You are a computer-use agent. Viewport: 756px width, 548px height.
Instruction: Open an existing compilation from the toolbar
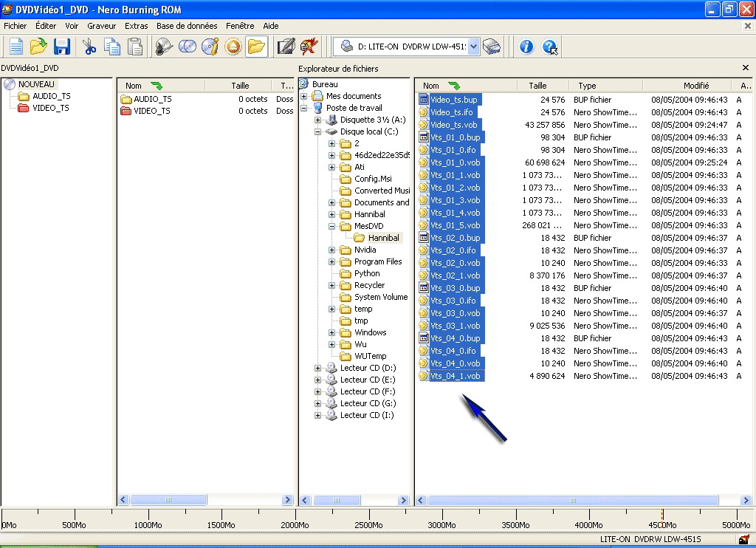(x=38, y=47)
